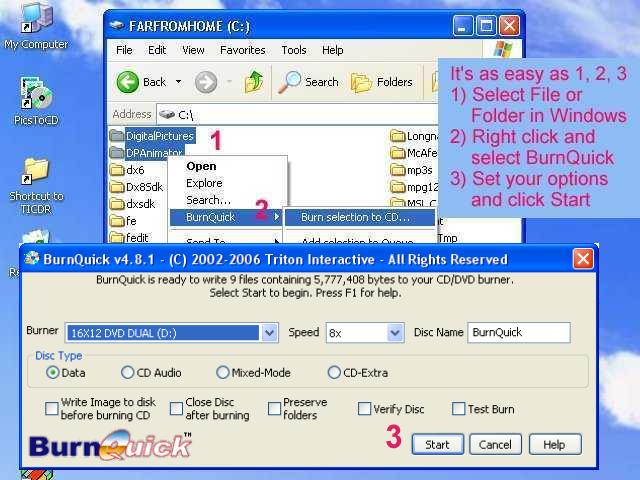Select the DigitalPictures folder icon

117,136
